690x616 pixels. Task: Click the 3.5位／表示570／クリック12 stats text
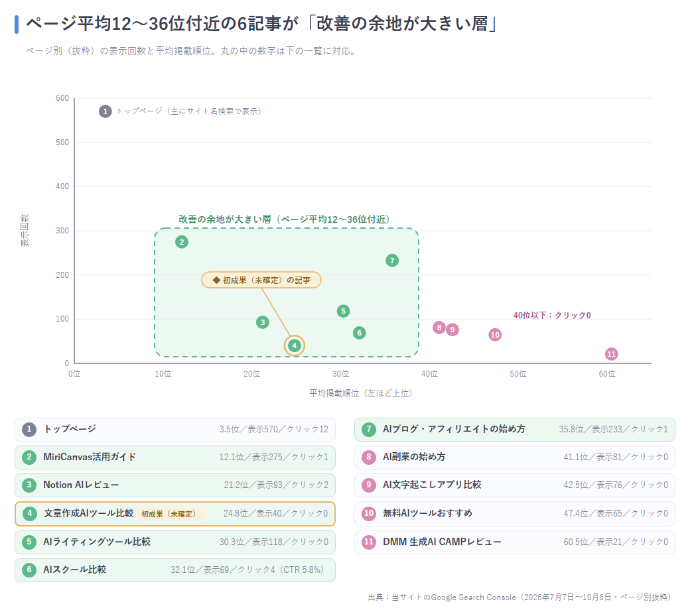point(274,429)
